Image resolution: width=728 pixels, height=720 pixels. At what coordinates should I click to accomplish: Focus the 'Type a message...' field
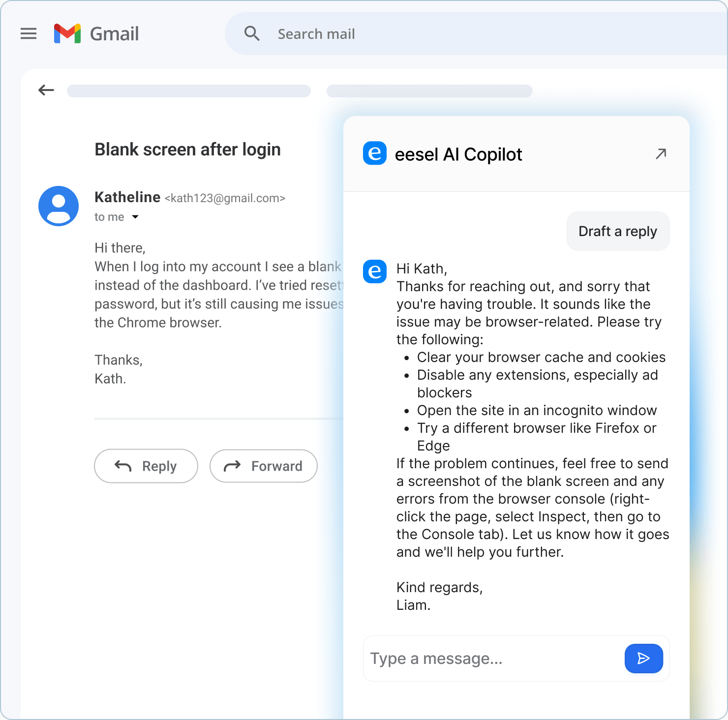[494, 659]
